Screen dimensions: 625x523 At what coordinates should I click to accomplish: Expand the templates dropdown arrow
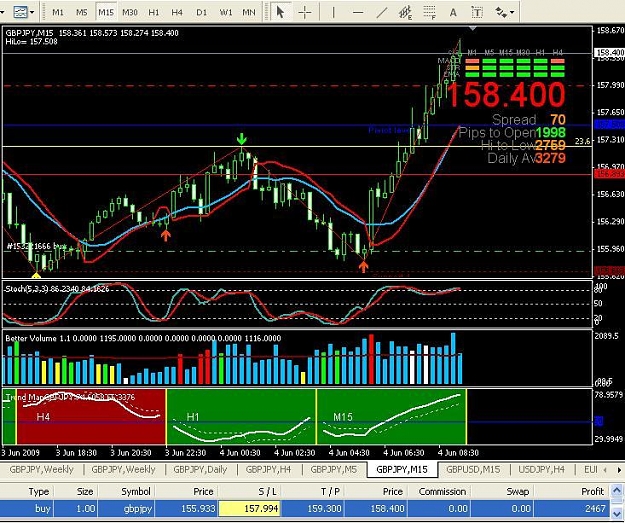32,12
